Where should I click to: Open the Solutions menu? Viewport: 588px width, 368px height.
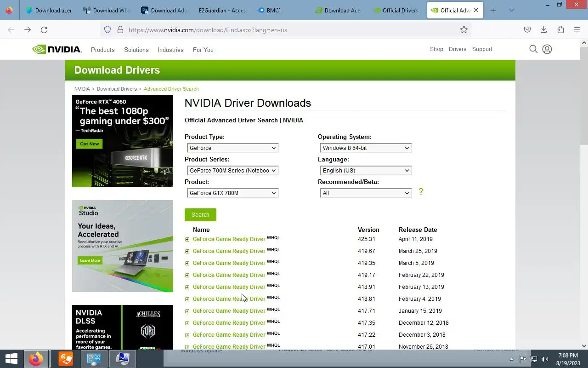click(136, 50)
